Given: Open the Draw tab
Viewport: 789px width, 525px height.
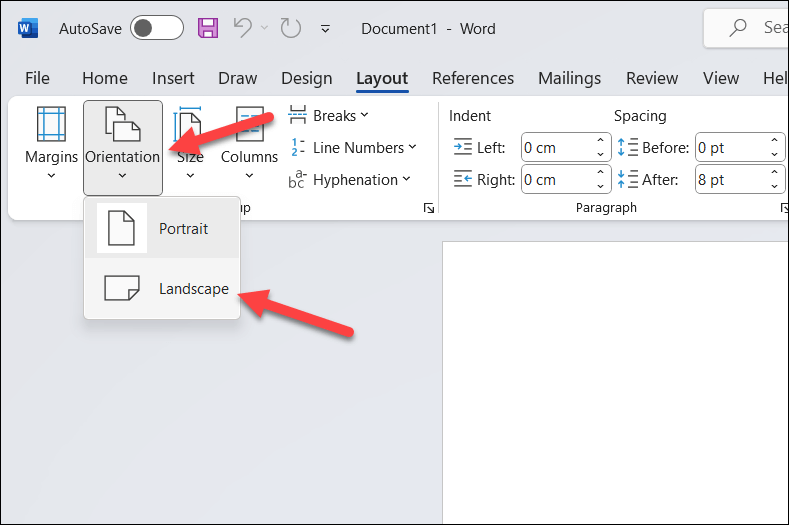Looking at the screenshot, I should (238, 78).
